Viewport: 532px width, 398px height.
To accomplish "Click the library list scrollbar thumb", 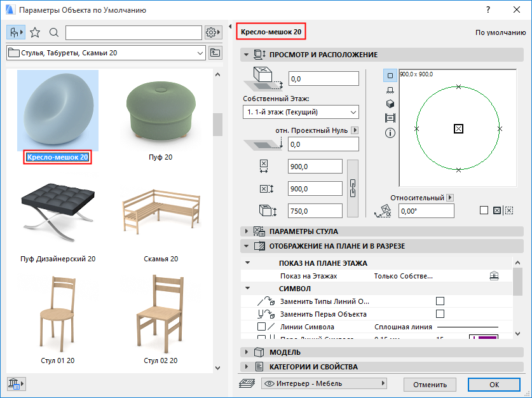I will [217, 125].
